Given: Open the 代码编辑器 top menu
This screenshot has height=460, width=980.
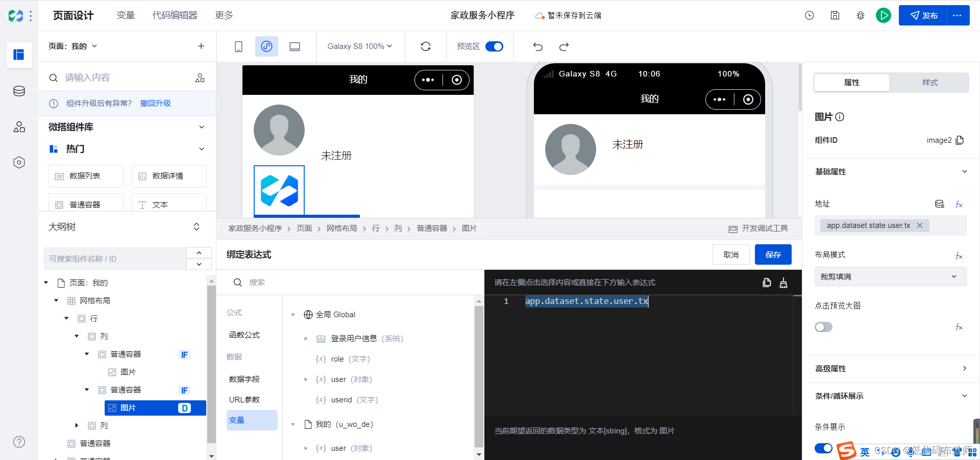Looking at the screenshot, I should click(175, 15).
